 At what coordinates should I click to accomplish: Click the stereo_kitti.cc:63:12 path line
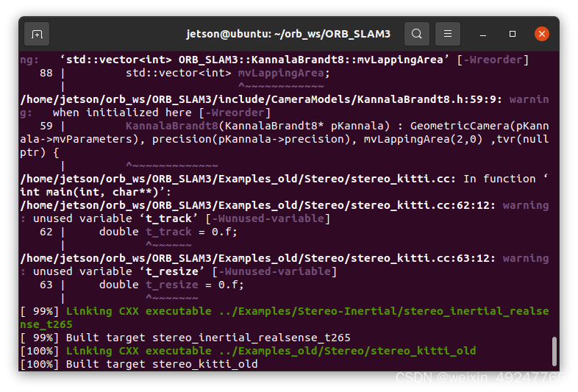point(258,258)
